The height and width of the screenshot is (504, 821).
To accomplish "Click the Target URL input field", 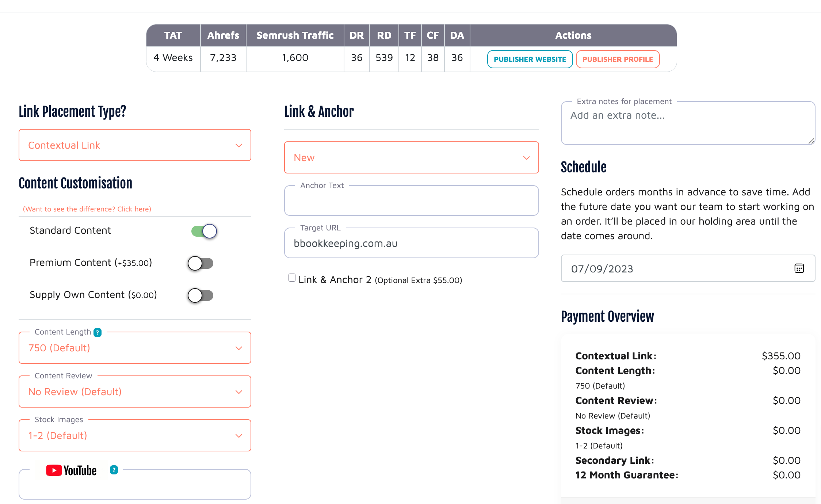I will click(x=411, y=244).
